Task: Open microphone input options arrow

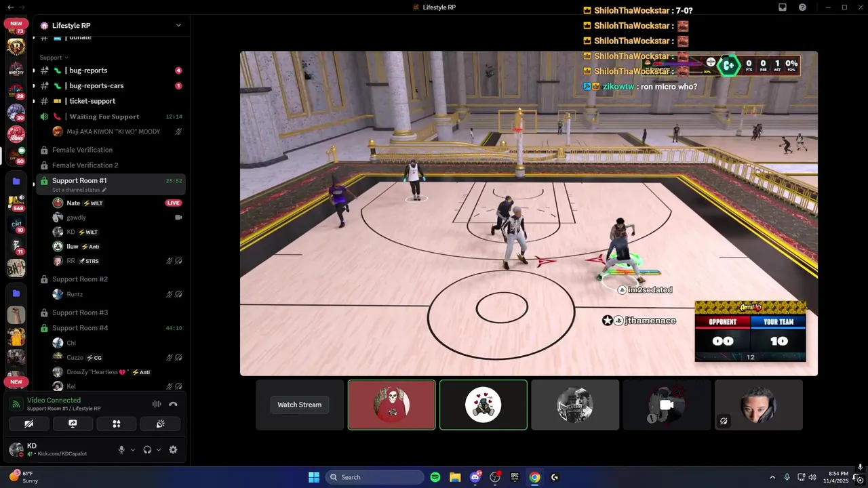Action: click(132, 449)
